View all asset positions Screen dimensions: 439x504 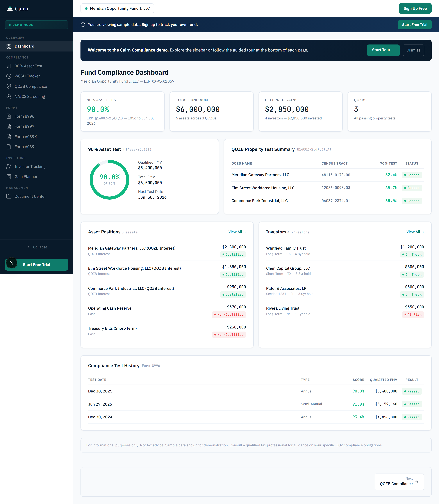coord(237,232)
